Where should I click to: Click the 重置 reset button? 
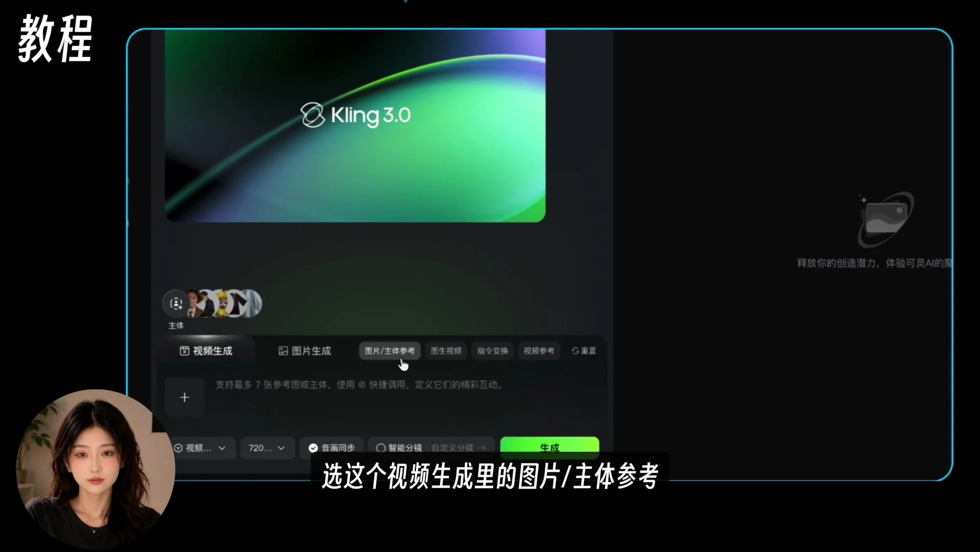tap(584, 351)
